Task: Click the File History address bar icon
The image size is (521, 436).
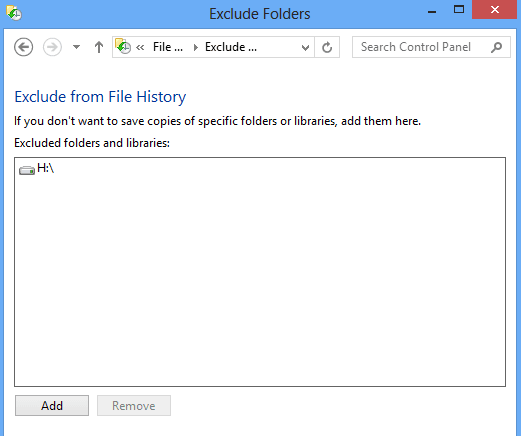Action: click(x=123, y=47)
